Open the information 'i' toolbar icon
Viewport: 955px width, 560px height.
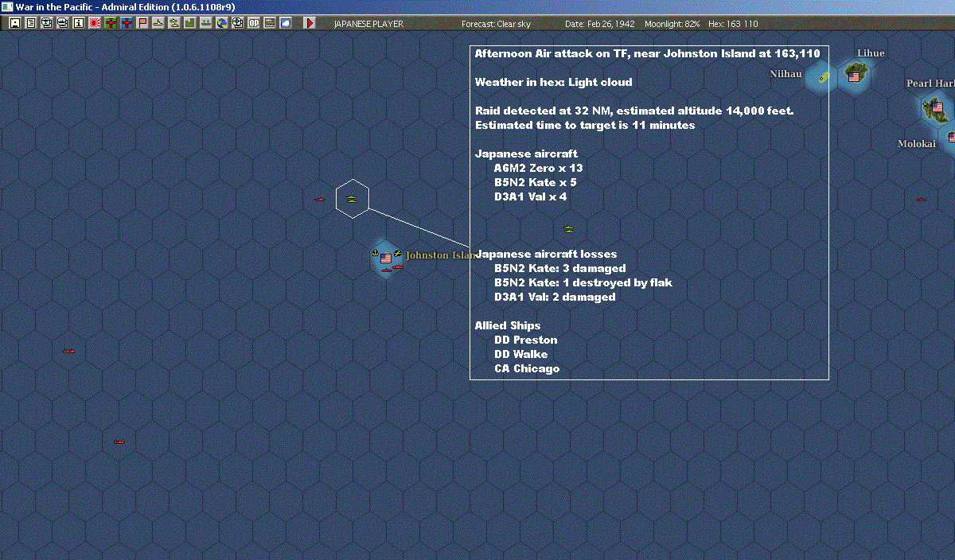coord(78,23)
